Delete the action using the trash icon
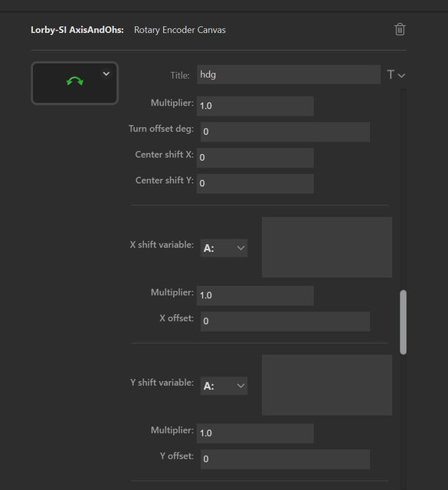This screenshot has height=490, width=448. coord(400,29)
